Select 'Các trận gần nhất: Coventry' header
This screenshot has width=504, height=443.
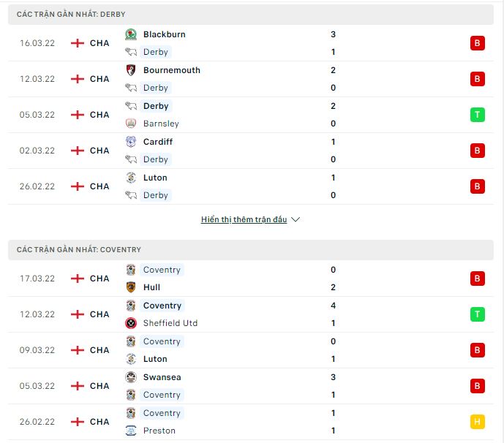[x=79, y=249]
